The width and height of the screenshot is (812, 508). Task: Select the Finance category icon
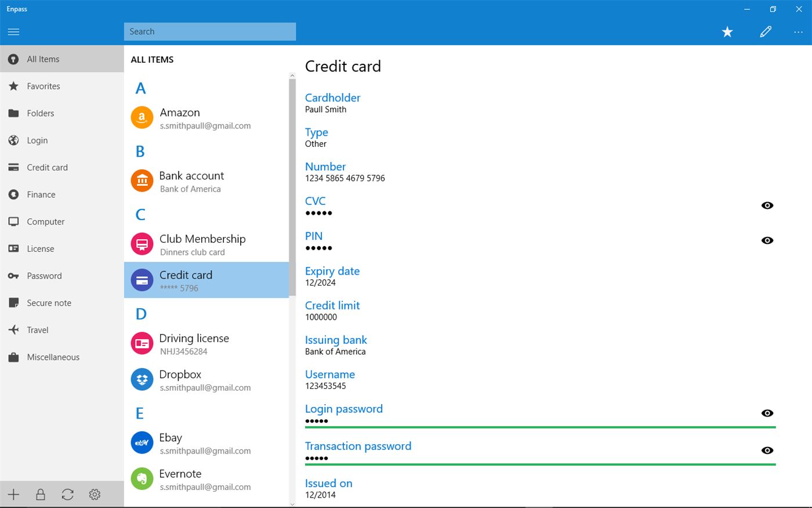tap(13, 194)
